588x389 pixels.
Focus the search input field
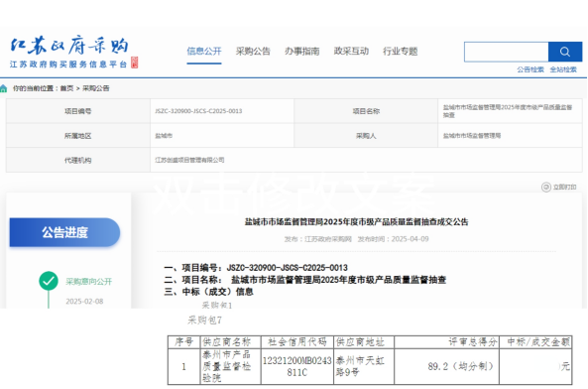coord(507,52)
